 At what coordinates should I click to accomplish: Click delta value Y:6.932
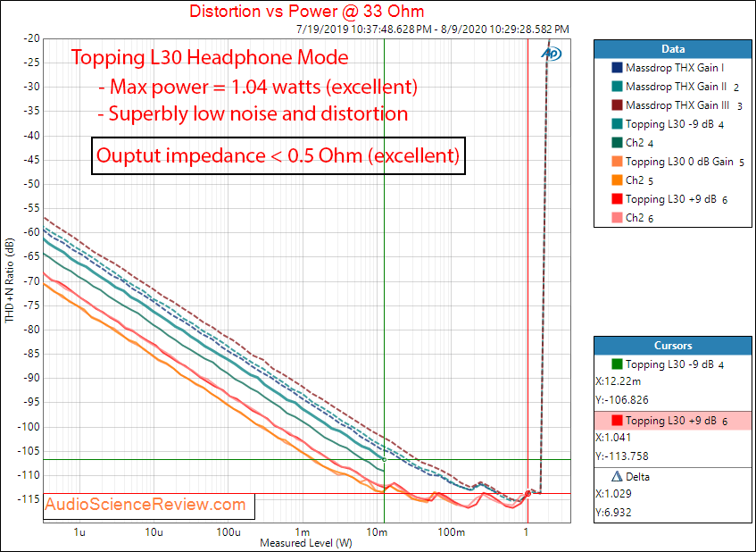[x=613, y=513]
